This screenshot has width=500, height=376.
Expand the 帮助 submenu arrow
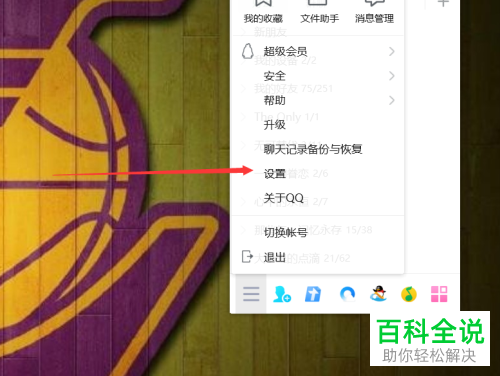(x=392, y=100)
